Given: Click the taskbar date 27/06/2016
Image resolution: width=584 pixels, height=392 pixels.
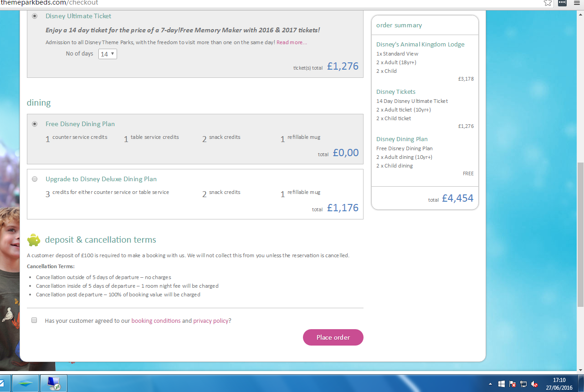Looking at the screenshot, I should pos(559,387).
